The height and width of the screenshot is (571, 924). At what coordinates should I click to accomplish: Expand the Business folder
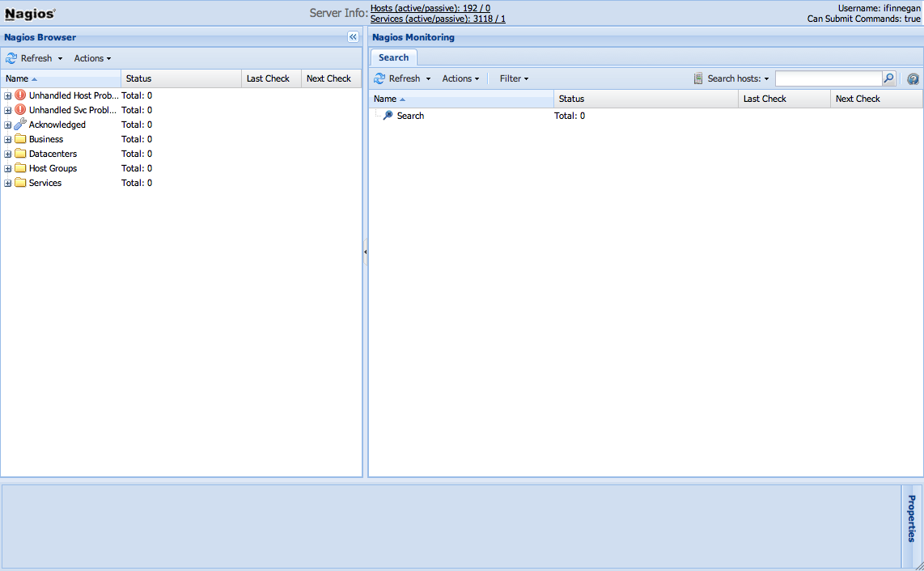(7, 140)
